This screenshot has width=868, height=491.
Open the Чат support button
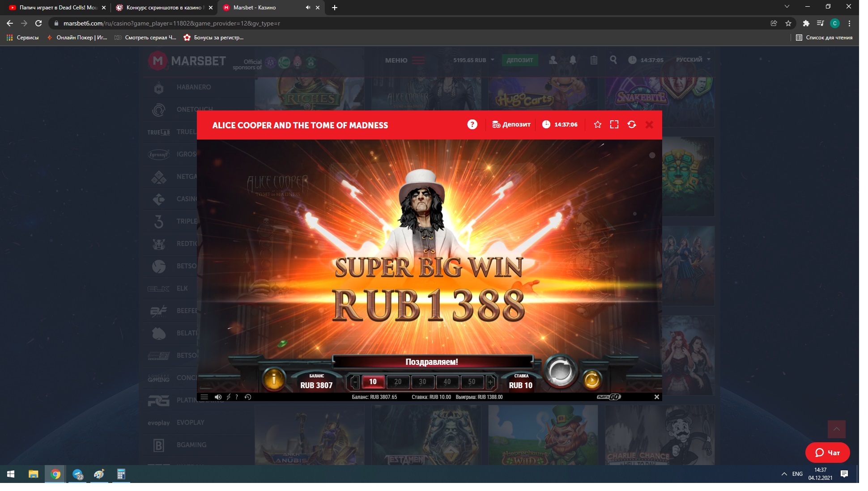tap(827, 453)
